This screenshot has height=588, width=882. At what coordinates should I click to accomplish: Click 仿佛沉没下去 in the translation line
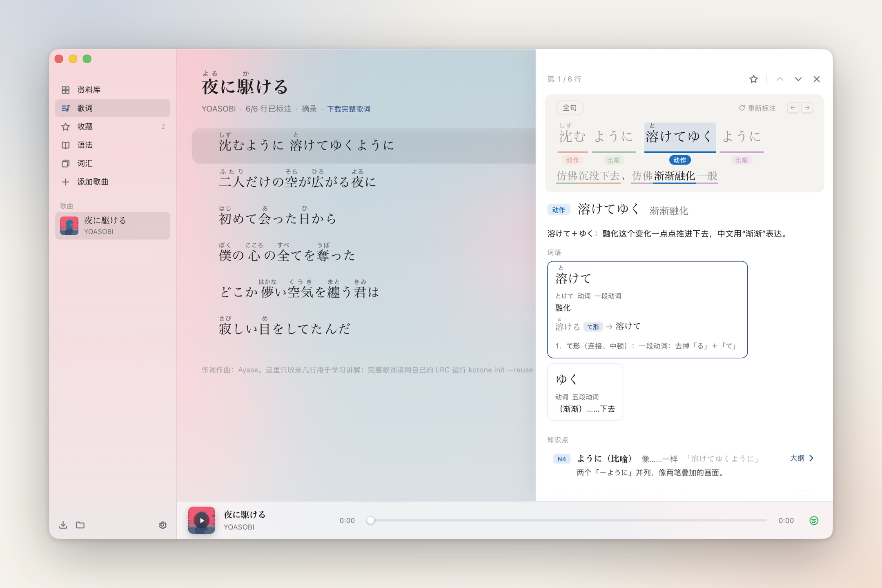point(588,176)
